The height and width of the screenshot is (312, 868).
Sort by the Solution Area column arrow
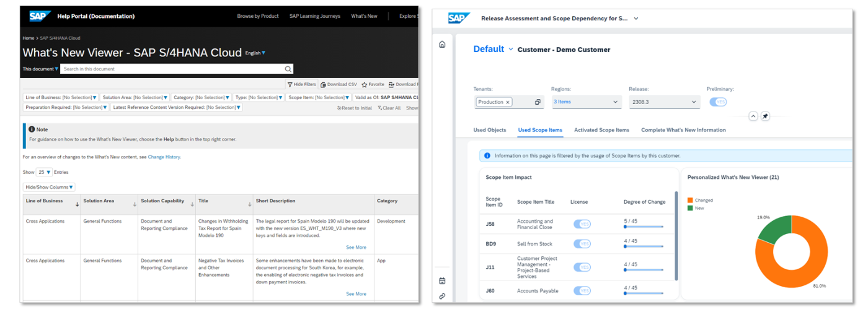point(135,204)
